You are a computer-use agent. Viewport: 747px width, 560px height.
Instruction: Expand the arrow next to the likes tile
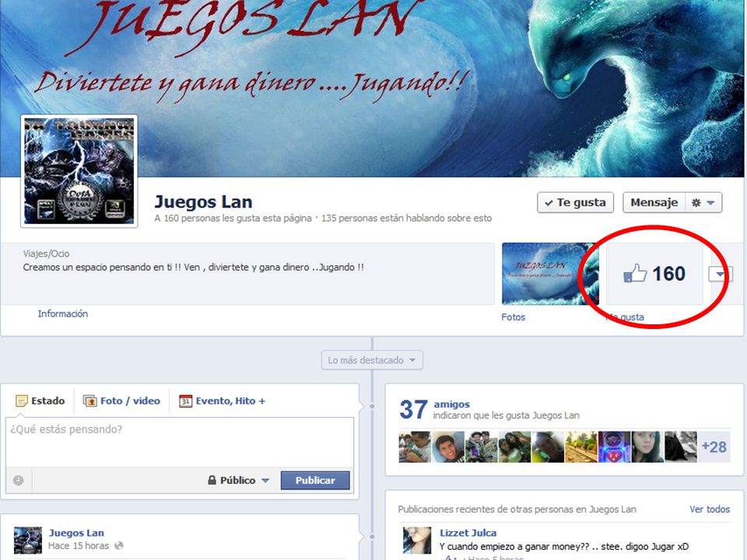719,274
